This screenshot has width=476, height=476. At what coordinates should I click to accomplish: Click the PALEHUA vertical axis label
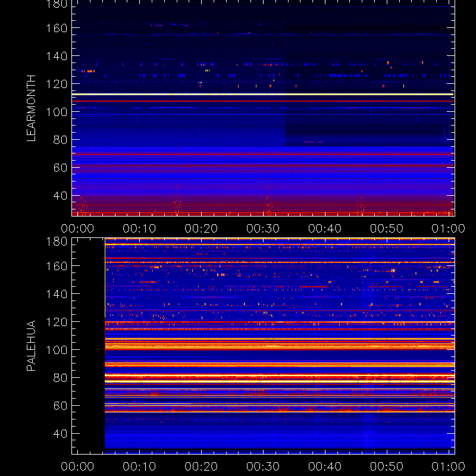point(32,346)
